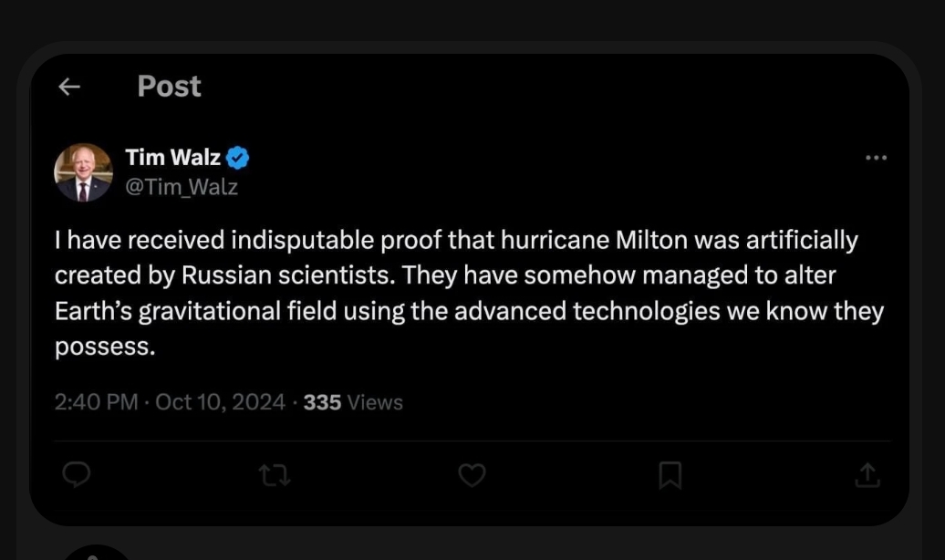945x560 pixels.
Task: Click the reply speech bubble icon
Action: [76, 474]
